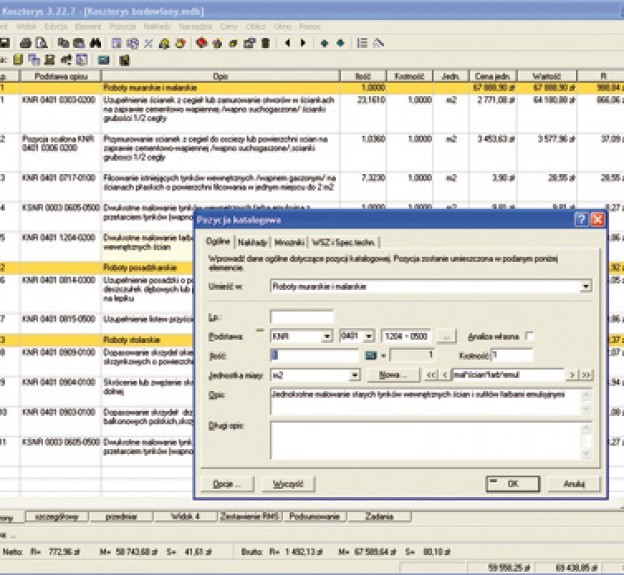Image resolution: width=624 pixels, height=575 pixels.
Task: Click the Print icon in toolbar
Action: [26, 43]
